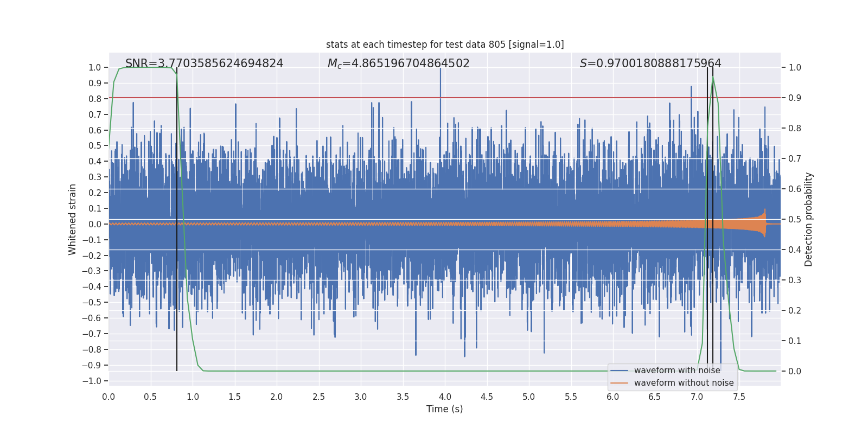This screenshot has width=868, height=434.
Task: Click the "6.5" time axis tick label
Action: (655, 397)
